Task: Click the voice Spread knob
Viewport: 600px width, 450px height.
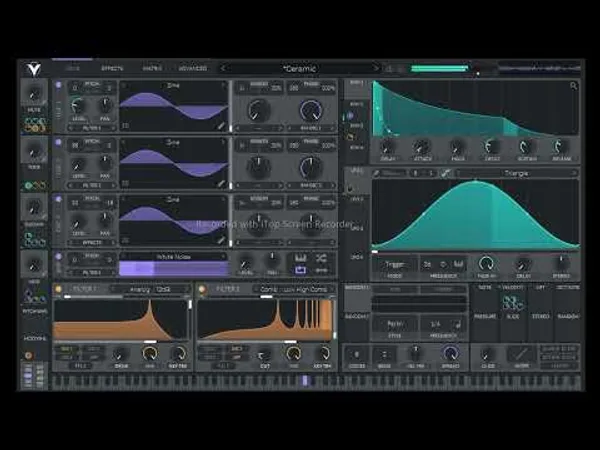Action: [x=450, y=353]
